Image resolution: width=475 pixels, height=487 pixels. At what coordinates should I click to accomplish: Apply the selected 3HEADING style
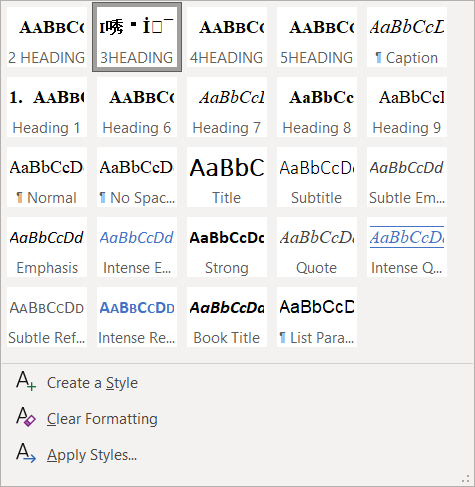pyautogui.click(x=137, y=37)
